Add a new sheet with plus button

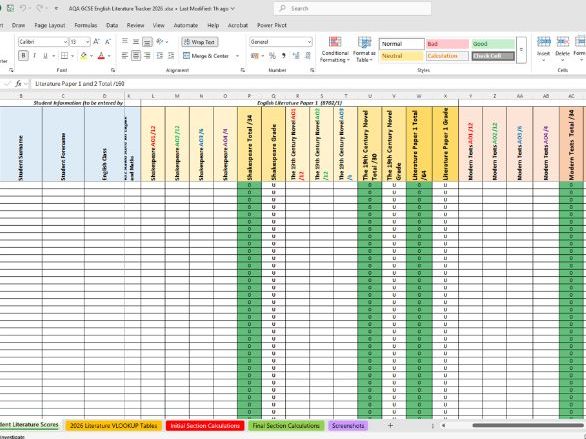(390, 425)
